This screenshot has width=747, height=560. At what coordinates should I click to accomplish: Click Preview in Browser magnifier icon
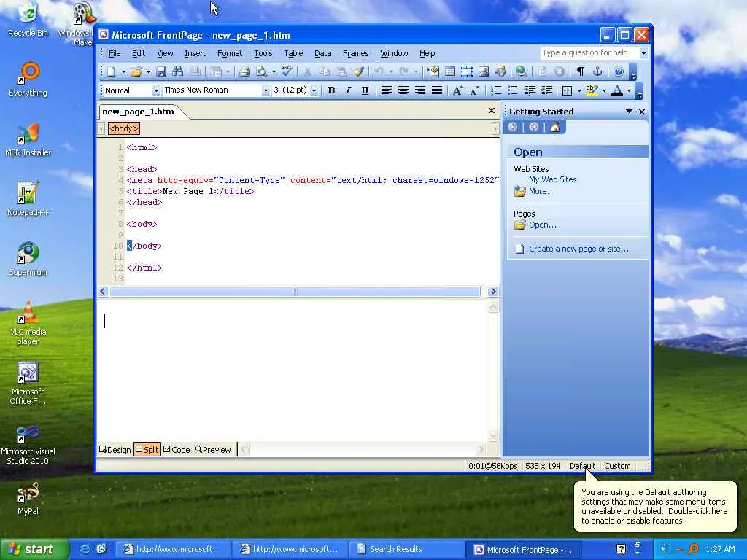point(261,72)
